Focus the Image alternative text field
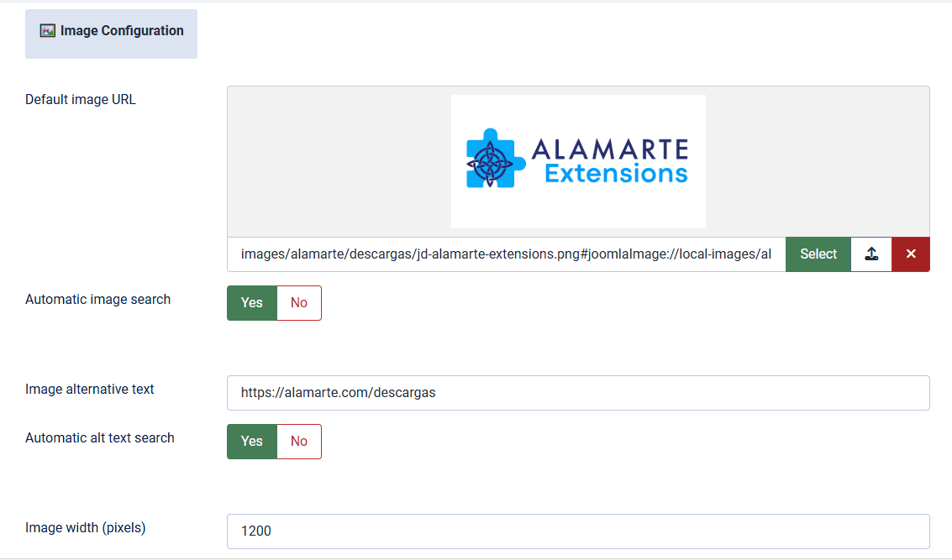The width and height of the screenshot is (952, 560). coord(578,393)
